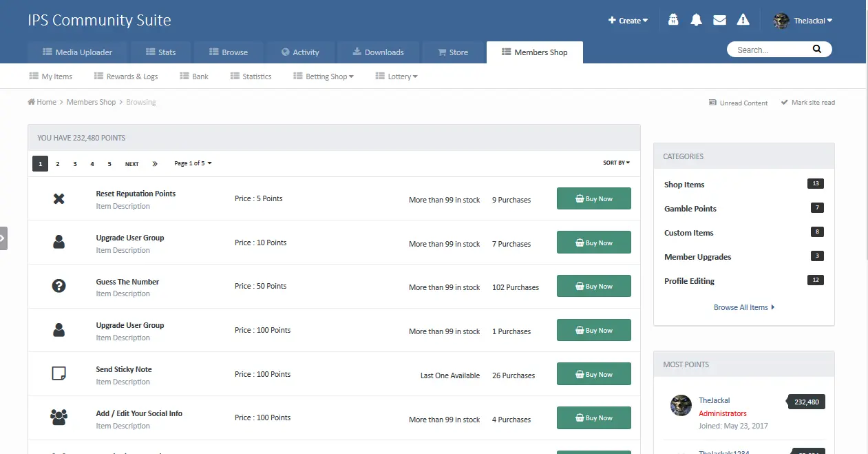Open the messages envelope icon
Image resolution: width=868 pixels, height=454 pixels.
719,20
